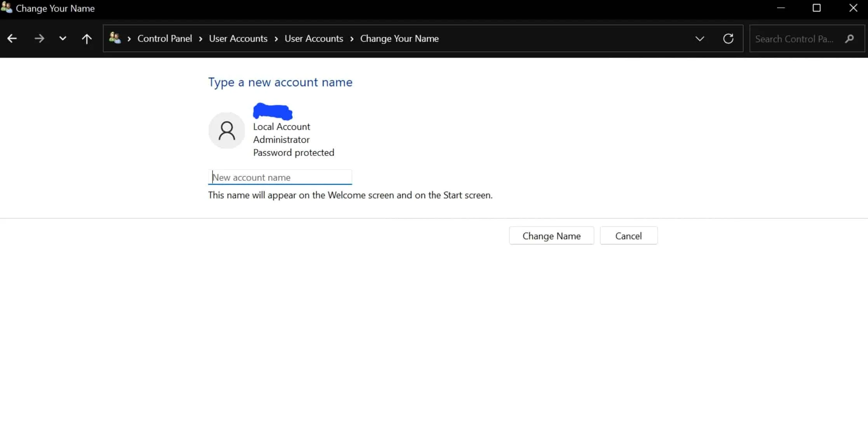The image size is (868, 427).
Task: Click the 'New account name' input field
Action: coord(280,177)
